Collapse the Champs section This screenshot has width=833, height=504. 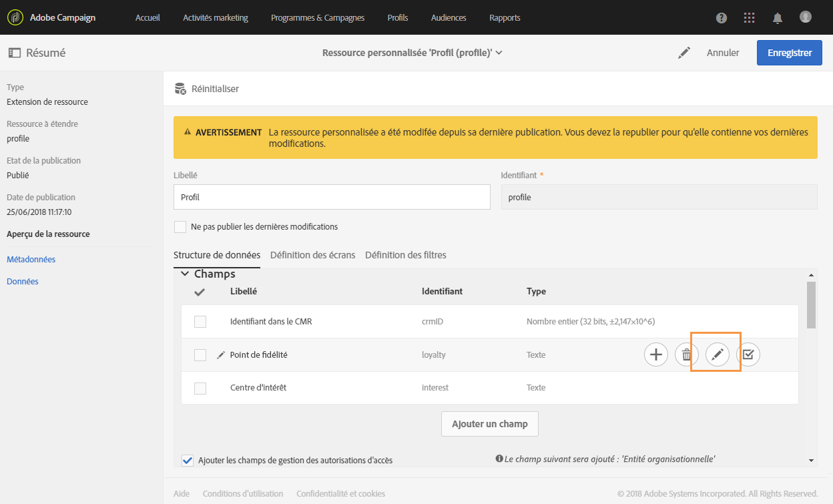[x=185, y=274]
